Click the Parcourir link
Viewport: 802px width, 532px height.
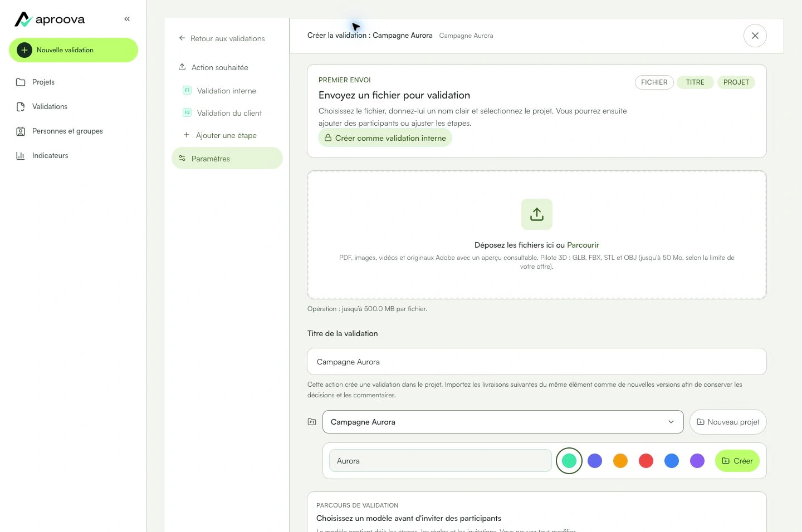pos(583,245)
